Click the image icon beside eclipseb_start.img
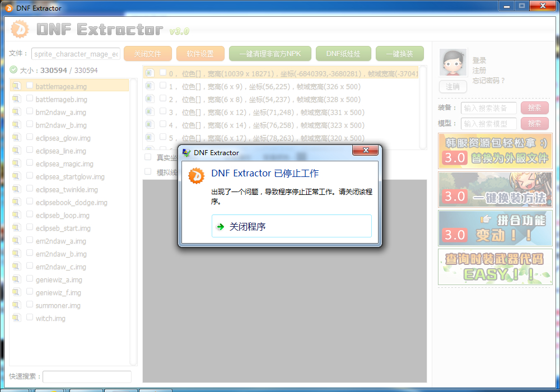This screenshot has height=392, width=560. [x=16, y=227]
